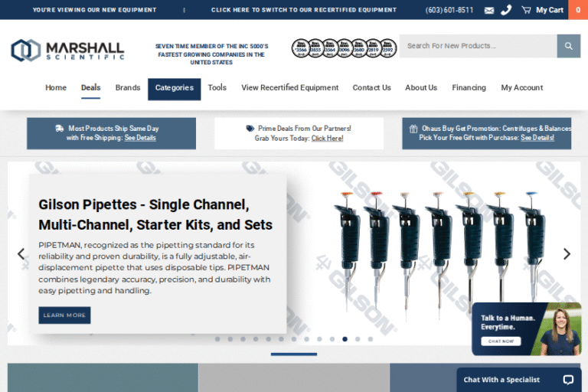Open Chat With a Specialist widget
The image size is (588, 392).
click(x=518, y=380)
